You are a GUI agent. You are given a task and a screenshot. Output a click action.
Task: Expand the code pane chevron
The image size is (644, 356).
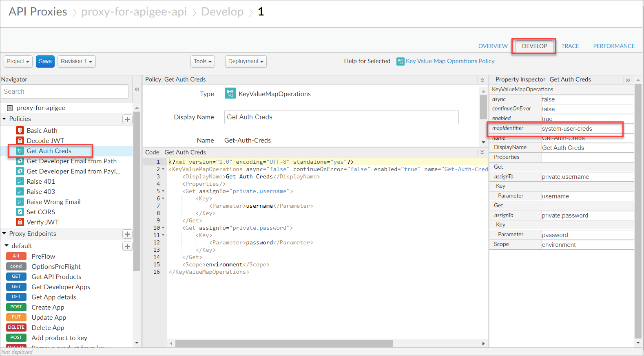point(482,152)
